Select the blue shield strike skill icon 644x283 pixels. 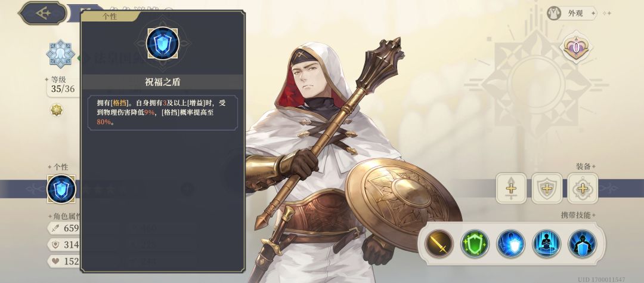pyautogui.click(x=510, y=244)
